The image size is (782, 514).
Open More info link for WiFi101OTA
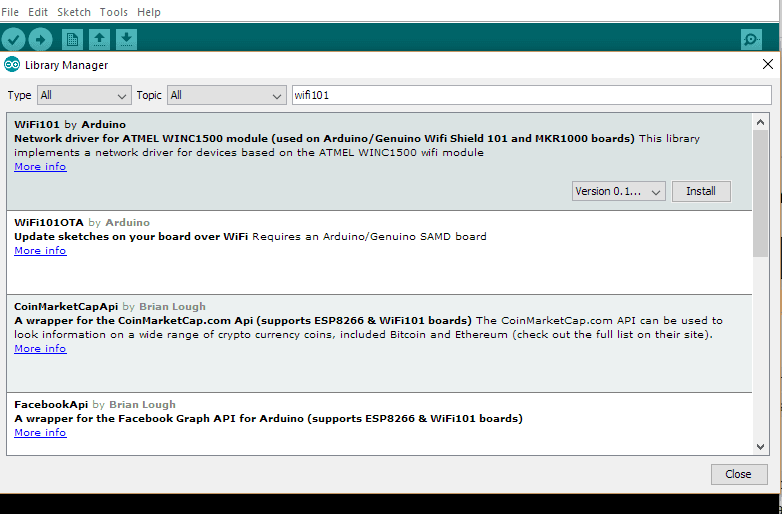pos(40,251)
